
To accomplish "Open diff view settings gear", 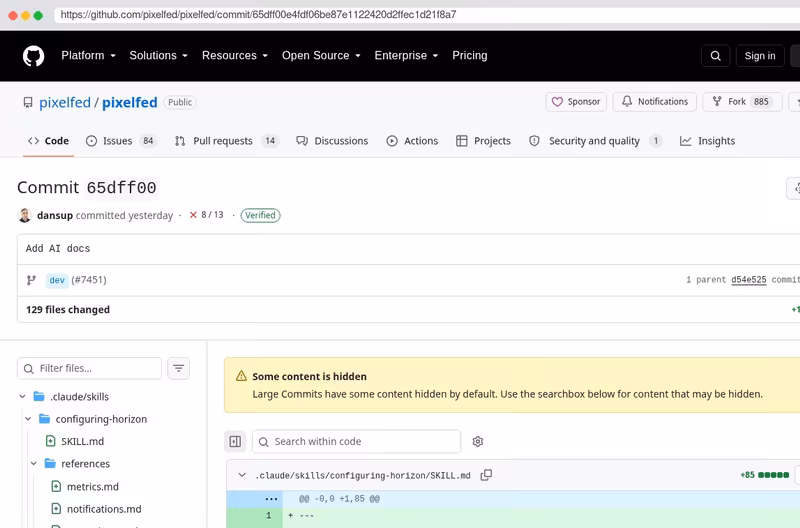I will [x=478, y=441].
